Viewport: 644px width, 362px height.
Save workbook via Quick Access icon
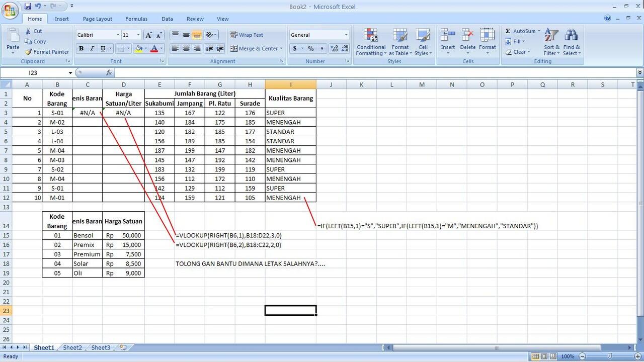(x=28, y=6)
